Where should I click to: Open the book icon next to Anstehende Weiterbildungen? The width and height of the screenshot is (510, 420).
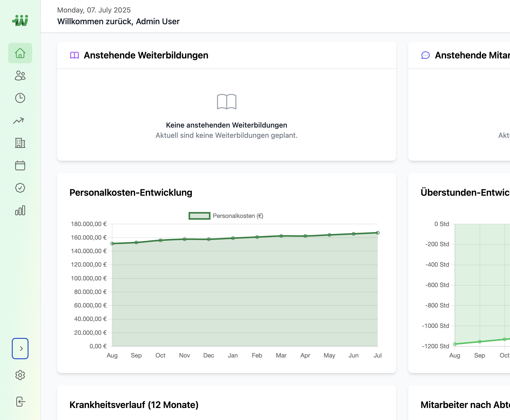[x=75, y=55]
